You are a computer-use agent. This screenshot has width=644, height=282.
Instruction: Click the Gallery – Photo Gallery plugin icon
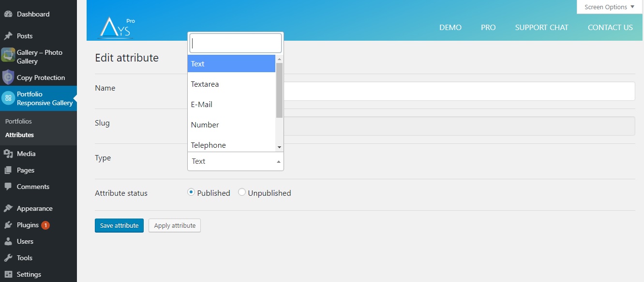[8, 55]
